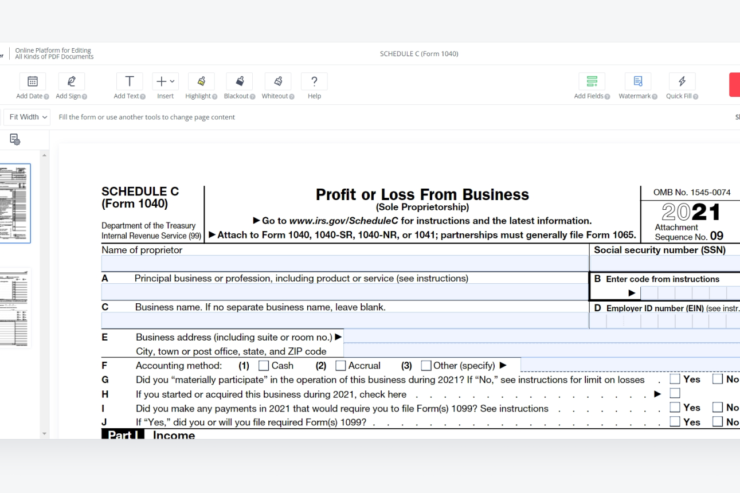Toggle the page panel icon above thumbnails
The width and height of the screenshot is (740, 493).
(15, 139)
